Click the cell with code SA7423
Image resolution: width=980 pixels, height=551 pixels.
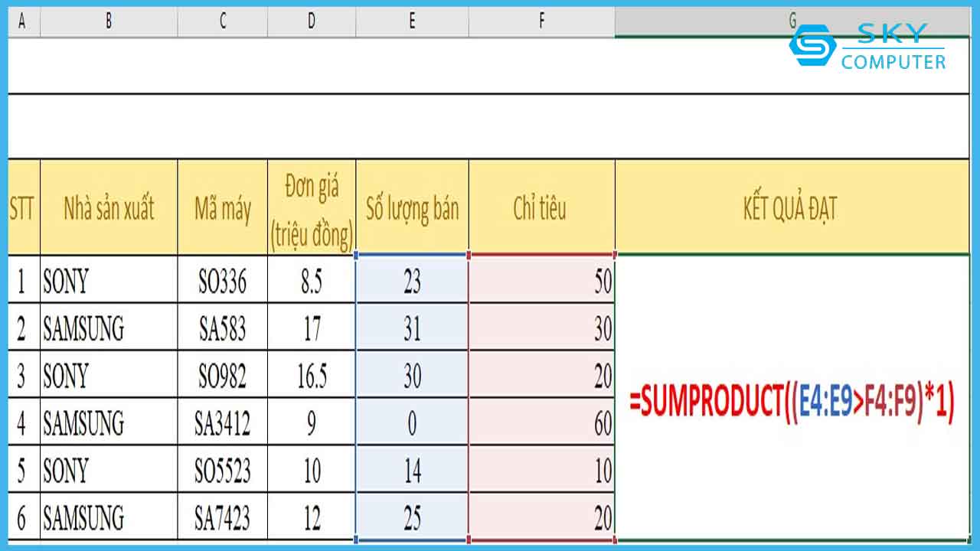(x=223, y=517)
